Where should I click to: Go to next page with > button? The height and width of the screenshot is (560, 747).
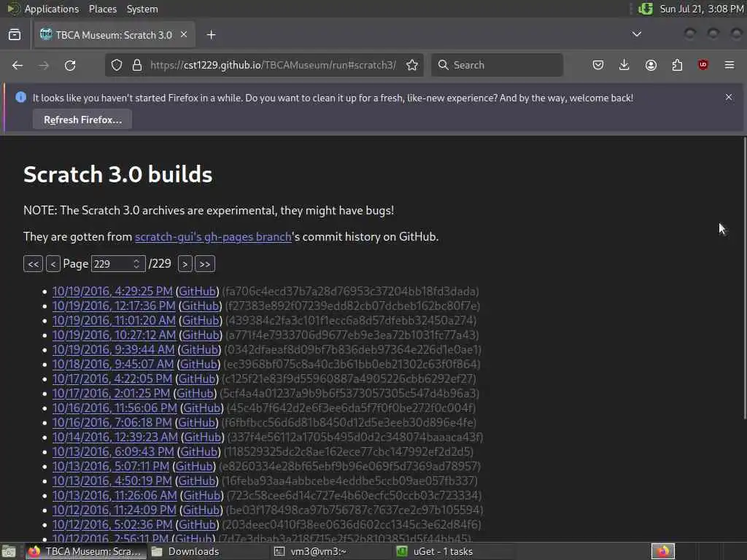[x=185, y=264]
